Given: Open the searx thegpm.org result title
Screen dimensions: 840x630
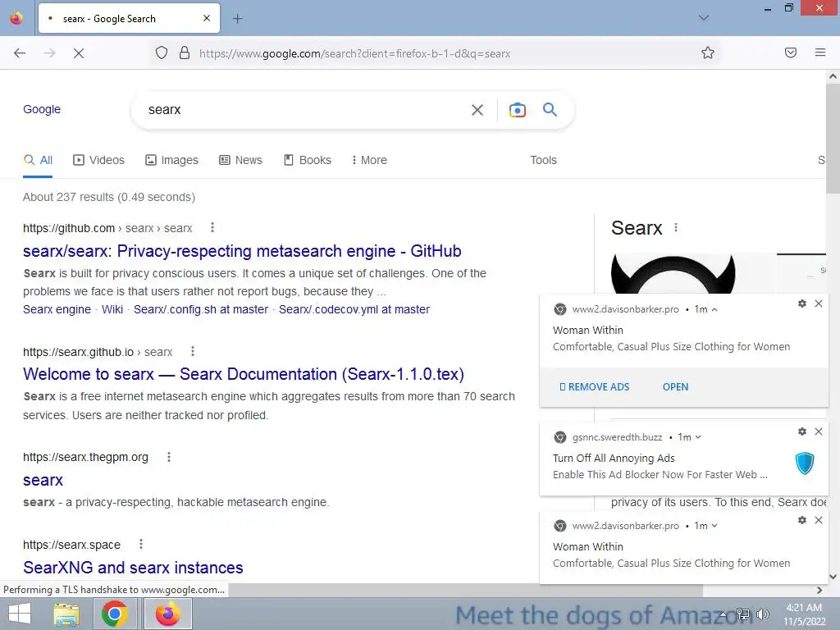Looking at the screenshot, I should tap(43, 480).
